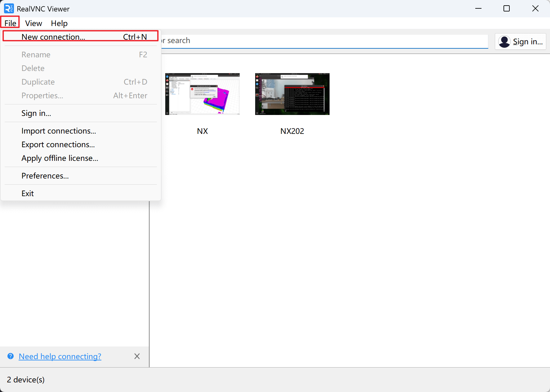Dismiss the Need help connecting banner
Image resolution: width=550 pixels, height=392 pixels.
point(137,356)
